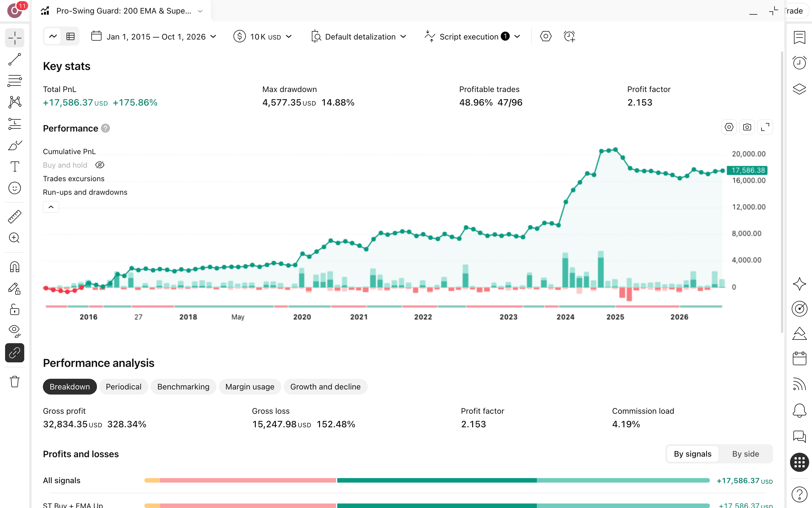Open the Help Center question mark
812x508 pixels.
click(799, 494)
